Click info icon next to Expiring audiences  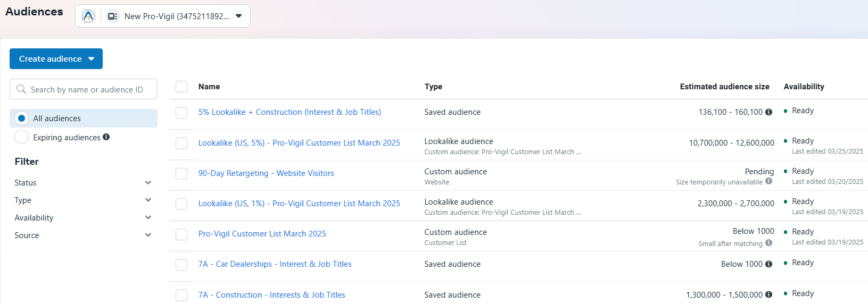pyautogui.click(x=106, y=137)
